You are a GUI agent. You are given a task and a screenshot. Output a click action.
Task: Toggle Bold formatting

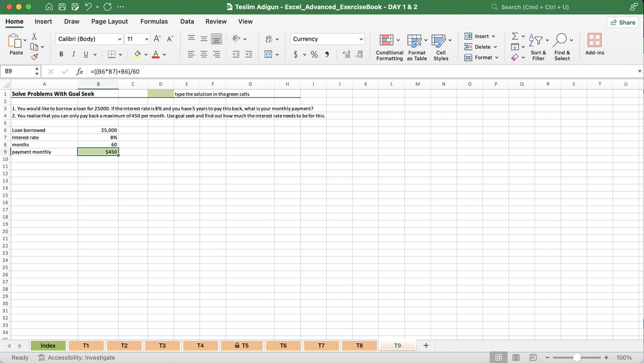(62, 54)
